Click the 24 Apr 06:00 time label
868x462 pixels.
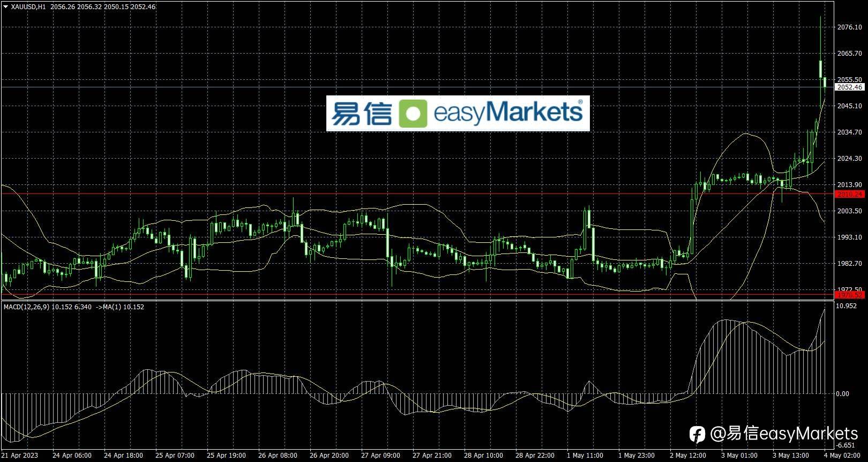coord(72,456)
